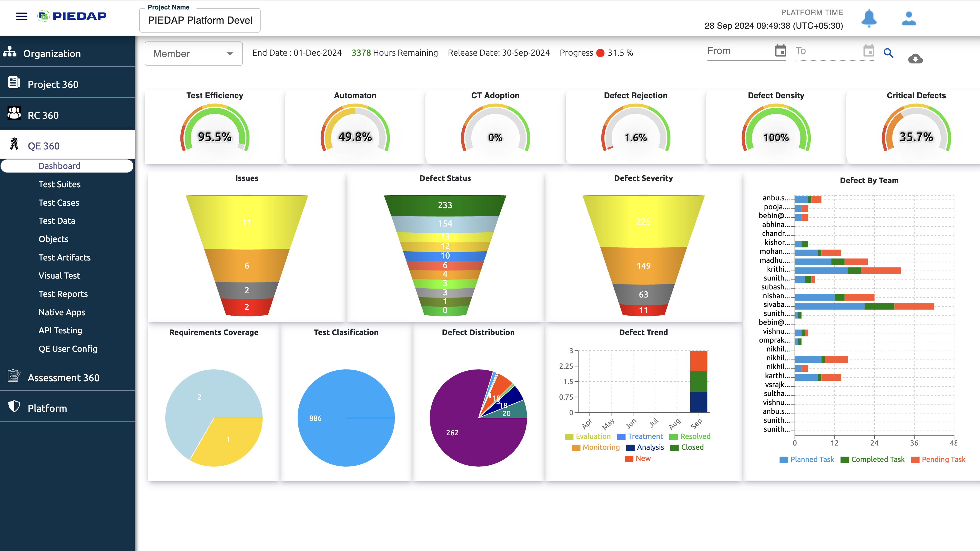Image resolution: width=980 pixels, height=551 pixels.
Task: Select the Dashboard submenu item
Action: (x=67, y=166)
